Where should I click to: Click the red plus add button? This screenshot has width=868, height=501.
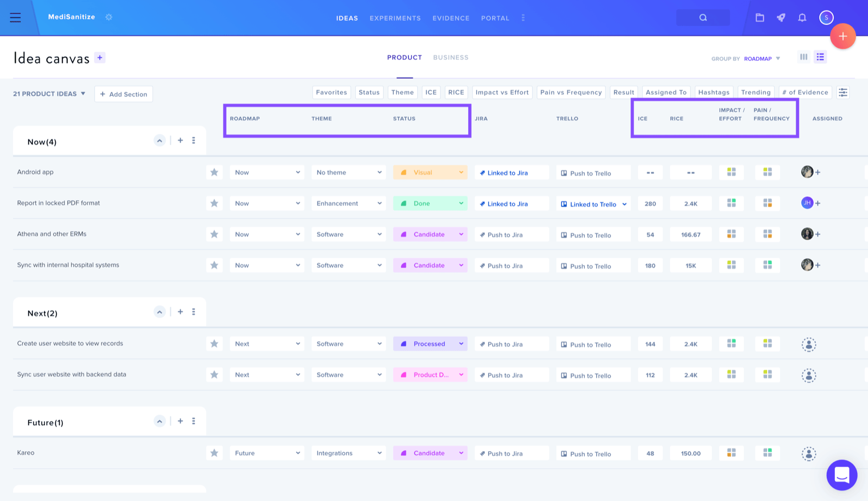[x=843, y=36]
